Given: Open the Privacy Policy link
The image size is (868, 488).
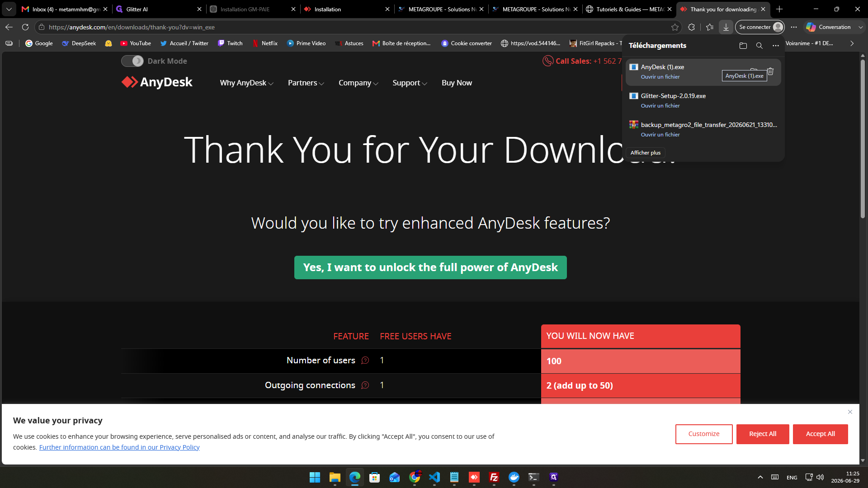Looking at the screenshot, I should (x=119, y=447).
